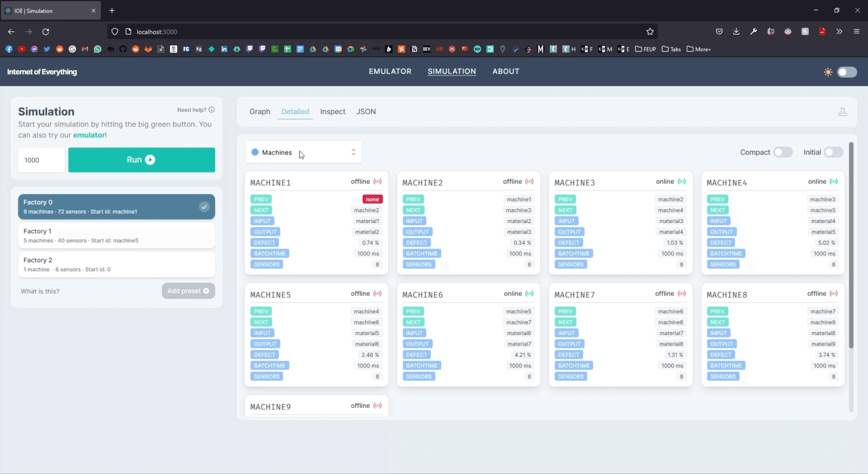Switch to the Graph tab
The width and height of the screenshot is (868, 474).
tap(260, 112)
